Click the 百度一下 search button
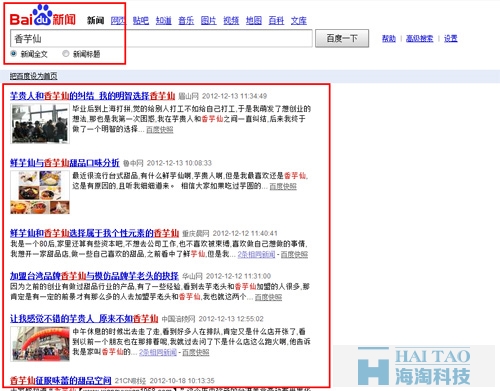 click(342, 38)
